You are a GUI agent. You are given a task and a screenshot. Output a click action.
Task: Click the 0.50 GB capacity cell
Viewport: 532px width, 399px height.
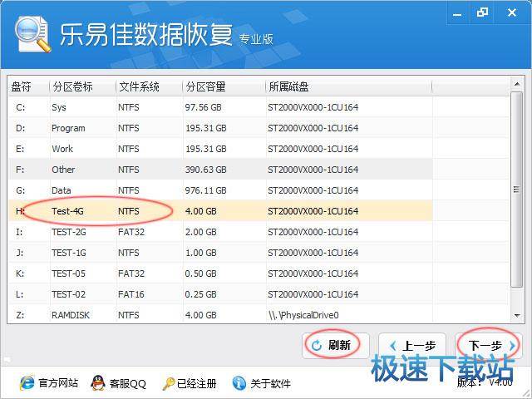200,273
